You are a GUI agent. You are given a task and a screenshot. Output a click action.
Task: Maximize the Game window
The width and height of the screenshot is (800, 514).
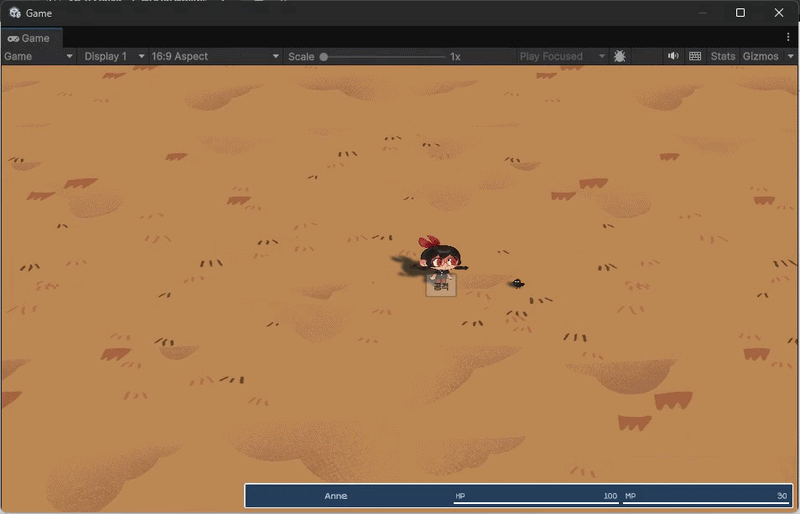pyautogui.click(x=740, y=13)
